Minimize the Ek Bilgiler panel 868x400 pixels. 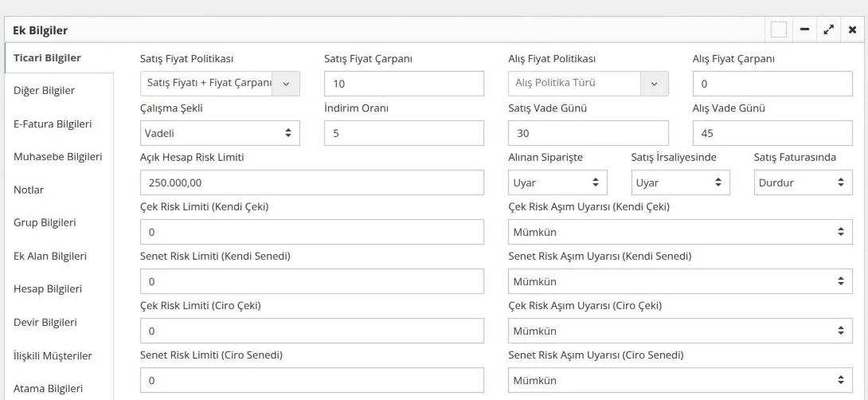804,30
